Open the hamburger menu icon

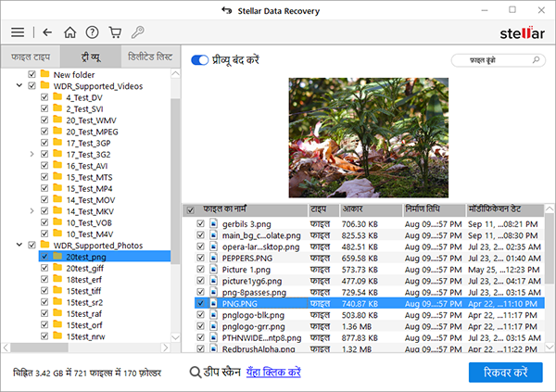pos(18,32)
